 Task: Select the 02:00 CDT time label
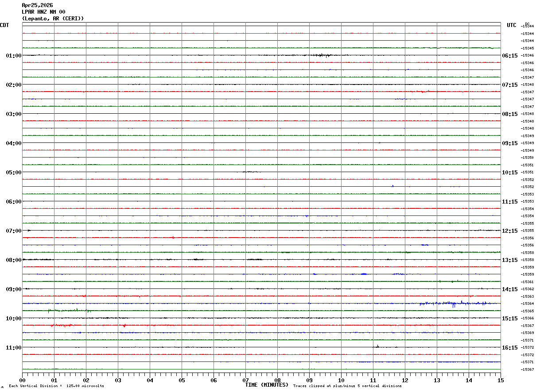pyautogui.click(x=14, y=85)
